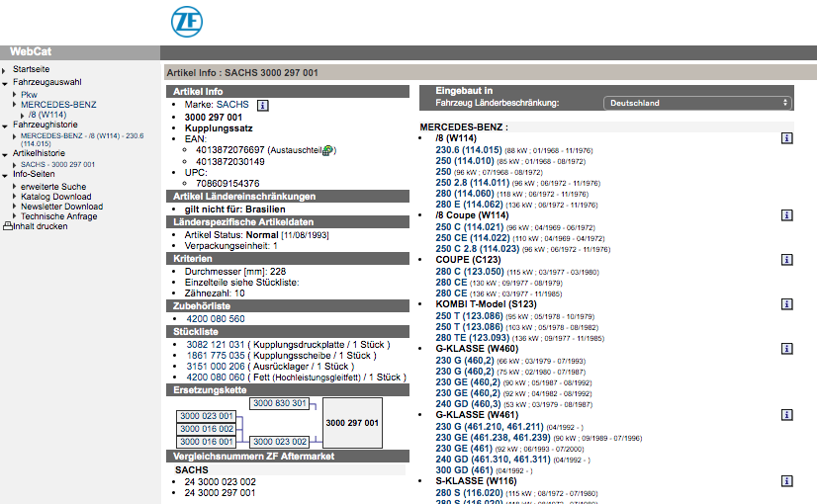
Task: Open vehicle 280 S (116.020) 115 kW
Action: pos(469,492)
